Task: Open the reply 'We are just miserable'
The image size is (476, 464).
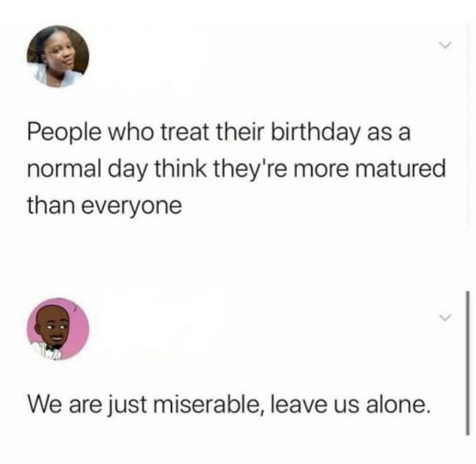Action: point(229,405)
